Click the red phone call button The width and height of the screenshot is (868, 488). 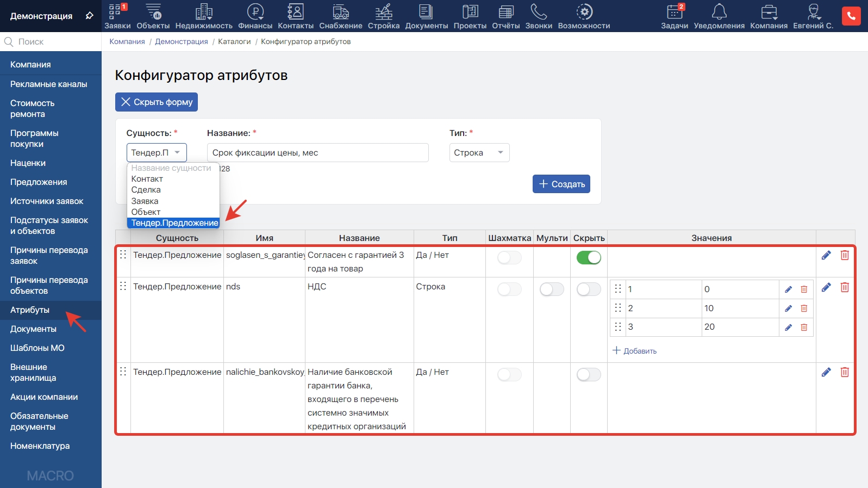click(x=851, y=16)
